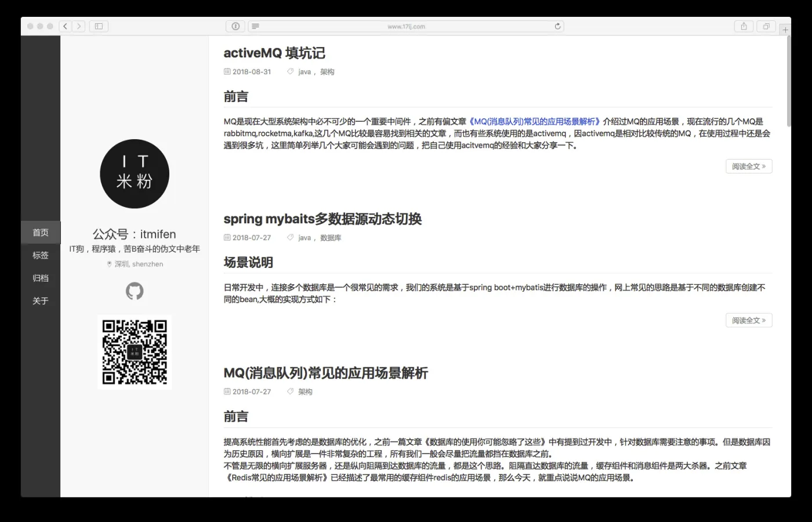Image resolution: width=812 pixels, height=522 pixels.
Task: Open the privacy report icon in toolbar
Action: point(235,26)
